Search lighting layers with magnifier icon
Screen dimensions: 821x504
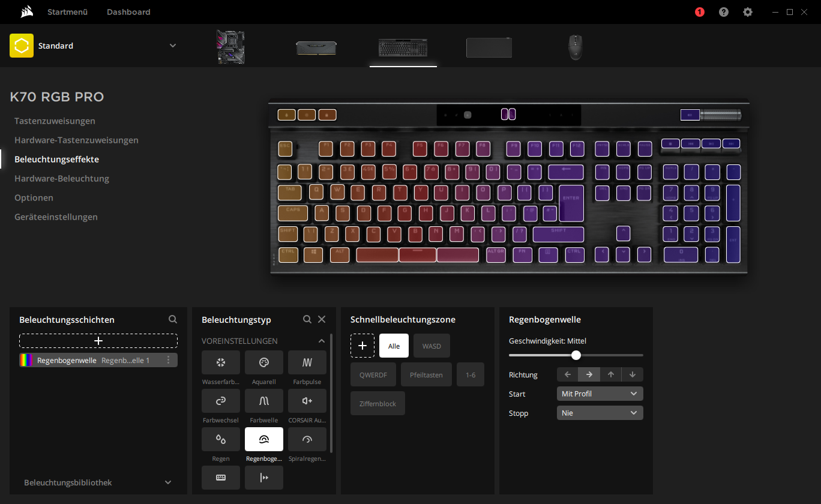click(x=173, y=320)
